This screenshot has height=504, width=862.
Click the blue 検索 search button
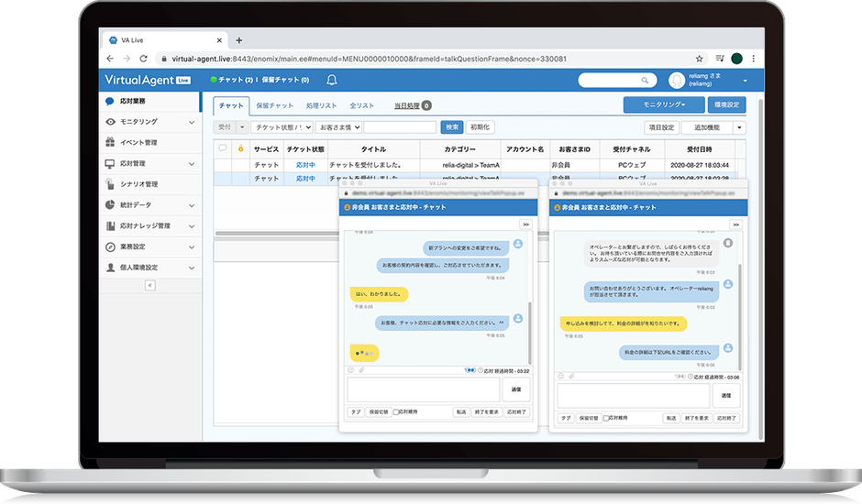pos(452,127)
